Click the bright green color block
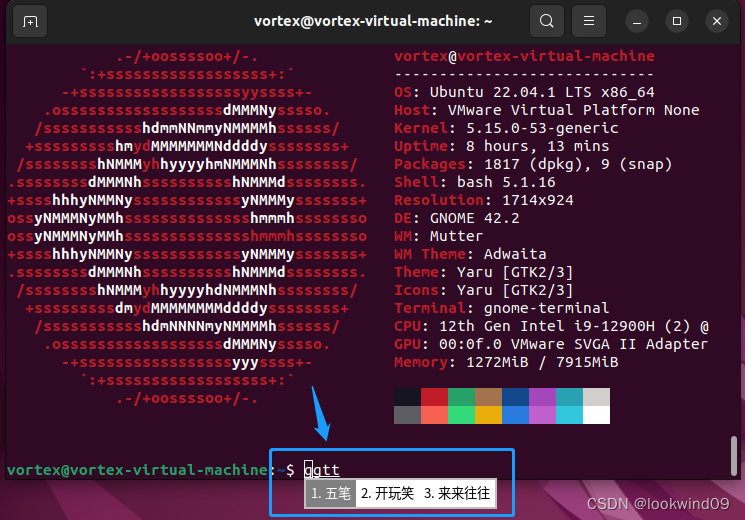Image resolution: width=745 pixels, height=520 pixels. (461, 415)
